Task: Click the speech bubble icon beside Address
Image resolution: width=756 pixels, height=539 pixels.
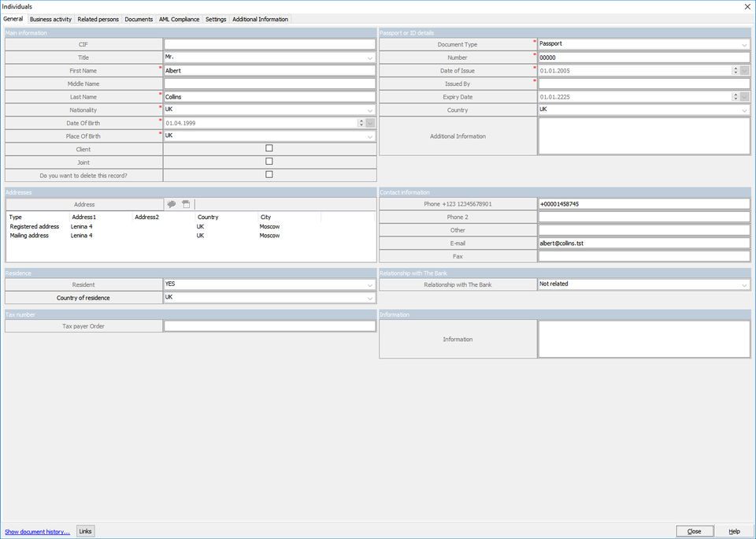Action: click(x=171, y=204)
